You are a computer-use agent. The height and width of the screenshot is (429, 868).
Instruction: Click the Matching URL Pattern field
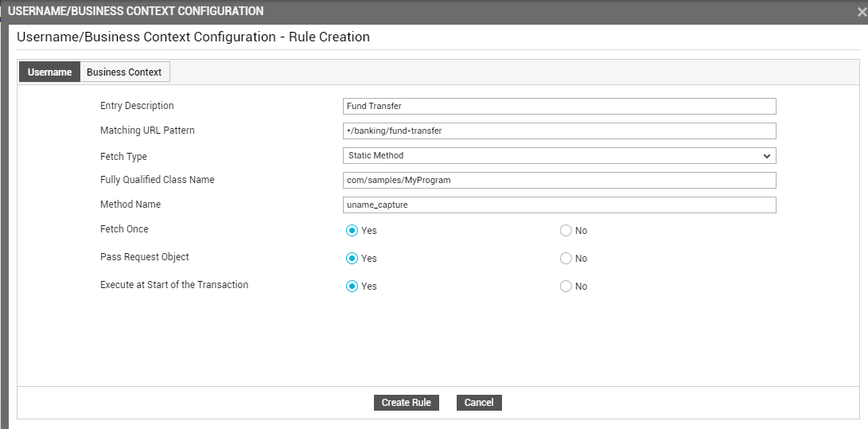559,131
